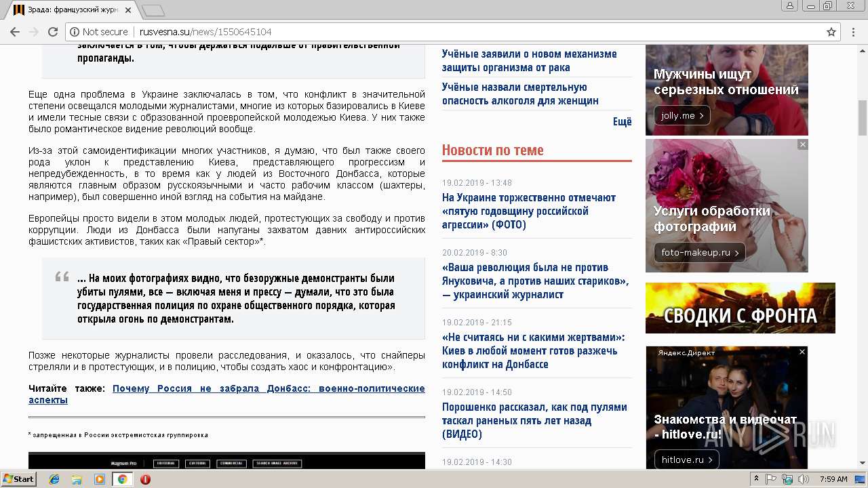Click the Magnum Pro embedded image header

[x=226, y=461]
